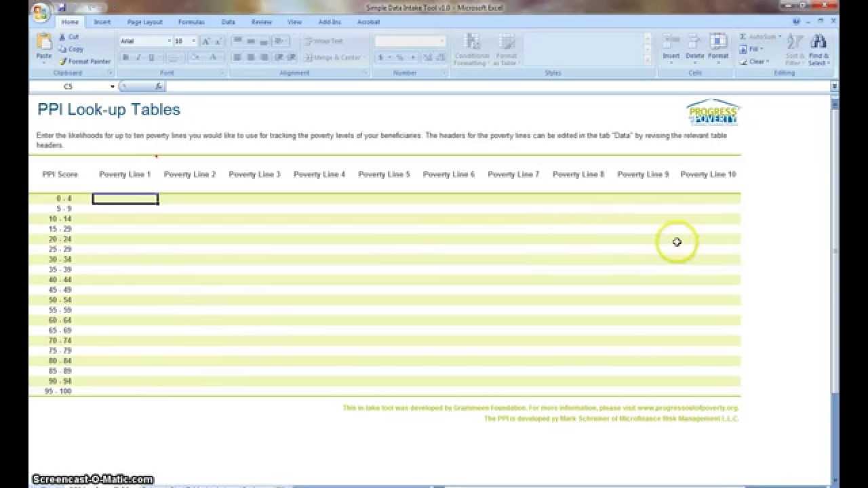
Task: Open the Formulas ribbon tab
Action: [x=191, y=22]
